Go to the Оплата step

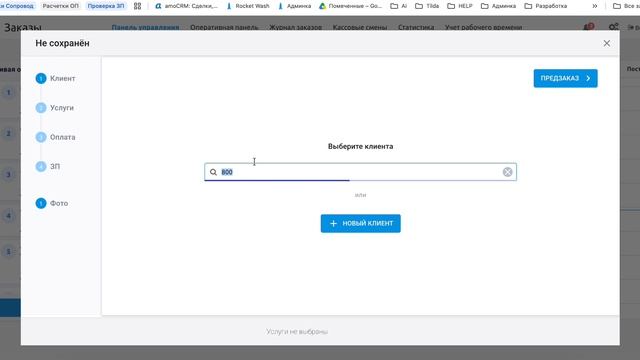[x=56, y=137]
